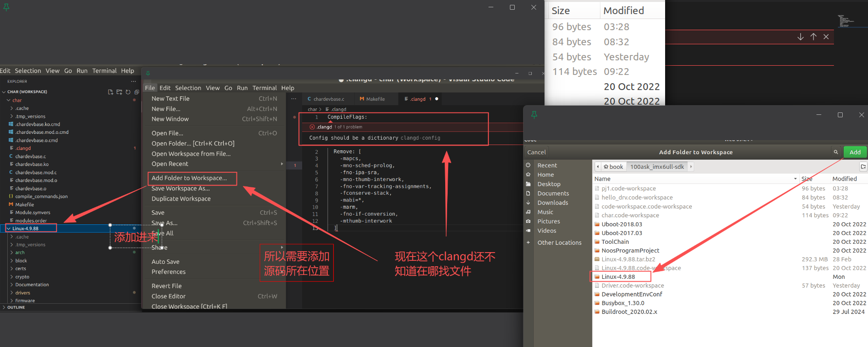Click next match down arrow in find widget
Screen dimensions: 868x347
800,37
